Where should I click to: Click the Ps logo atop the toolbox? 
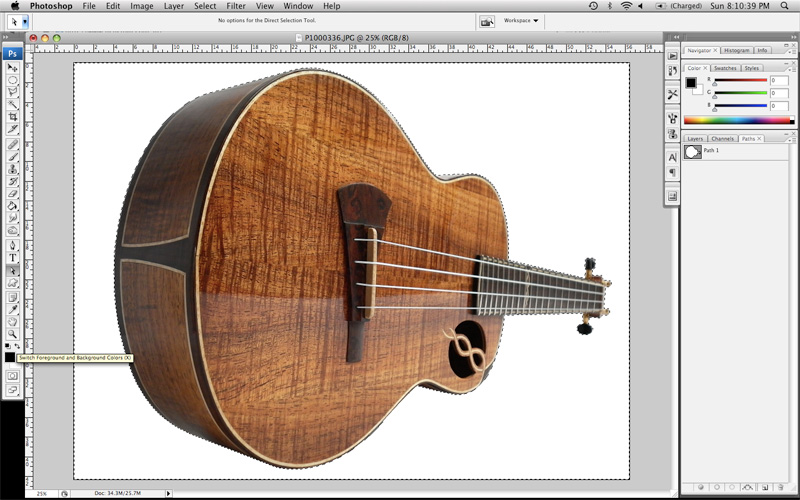coord(12,54)
